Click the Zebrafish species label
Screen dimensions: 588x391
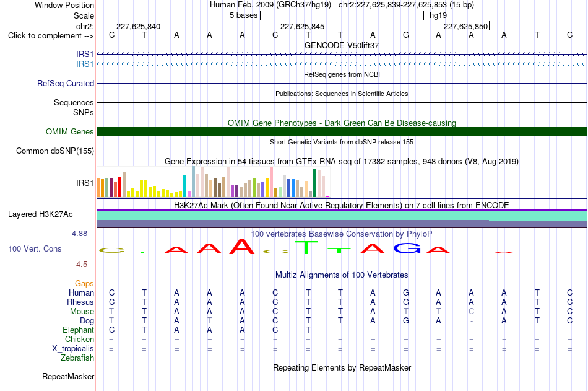click(77, 358)
